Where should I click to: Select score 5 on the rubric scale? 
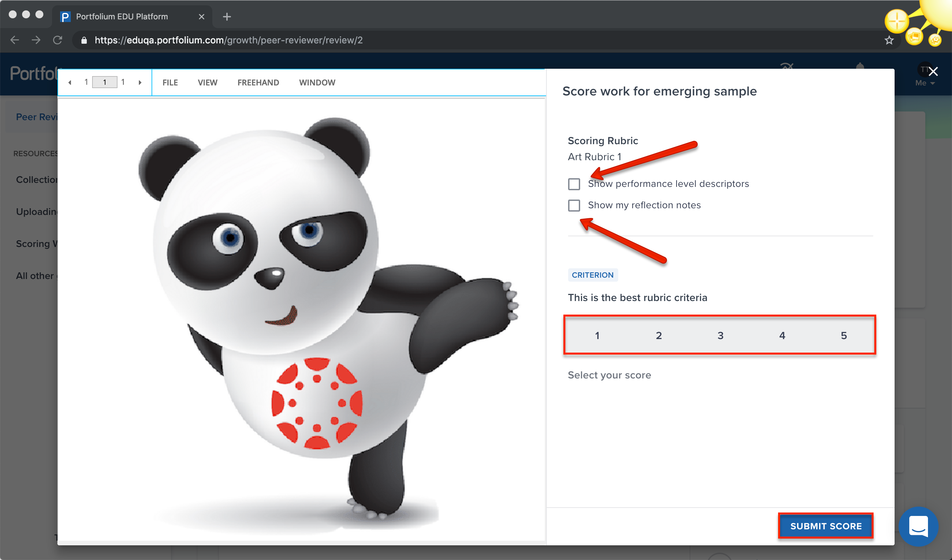pyautogui.click(x=843, y=335)
